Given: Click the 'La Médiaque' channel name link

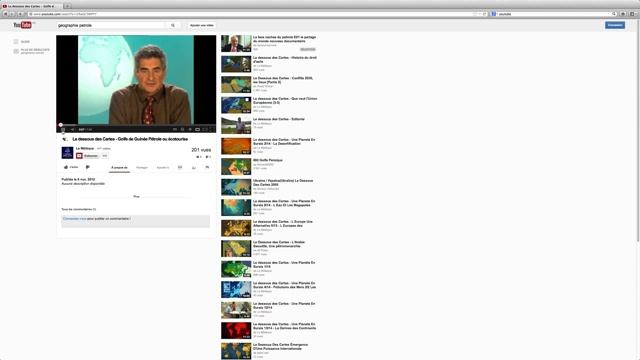Looking at the screenshot, I should (x=85, y=149).
